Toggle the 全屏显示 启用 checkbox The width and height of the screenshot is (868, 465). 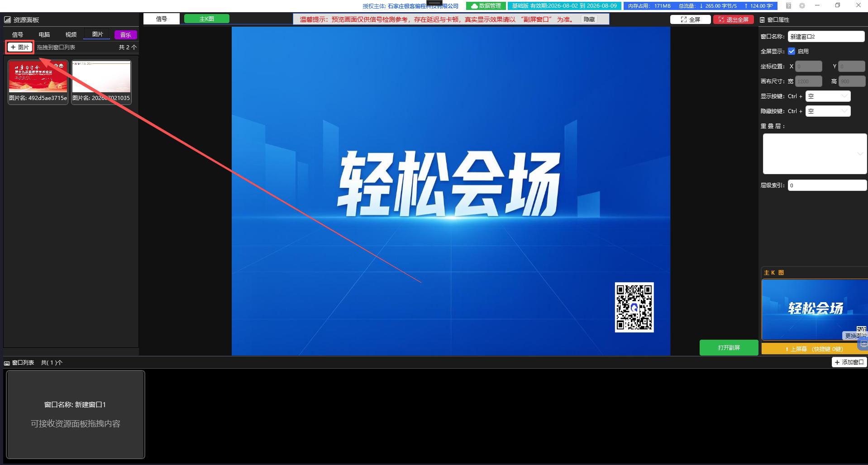pos(792,51)
